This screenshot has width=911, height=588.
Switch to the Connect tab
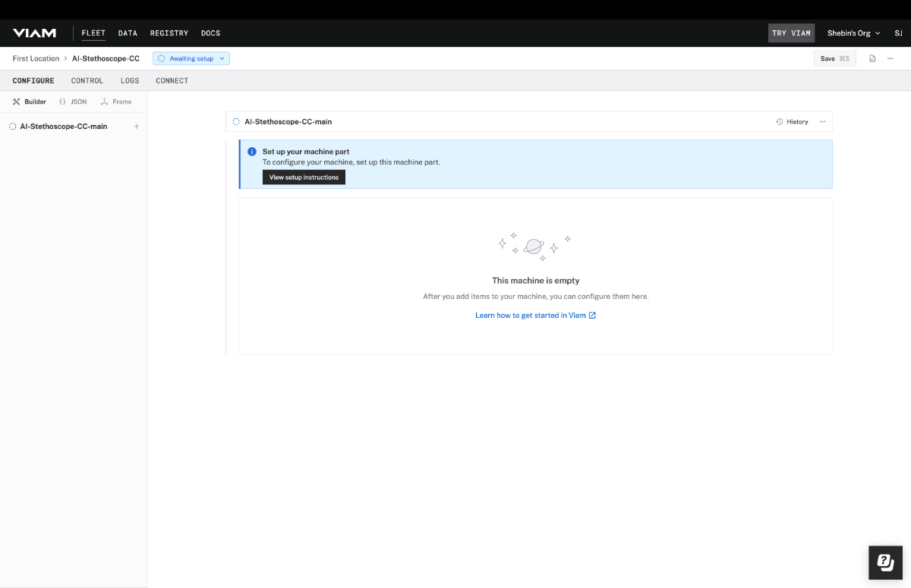pos(172,80)
